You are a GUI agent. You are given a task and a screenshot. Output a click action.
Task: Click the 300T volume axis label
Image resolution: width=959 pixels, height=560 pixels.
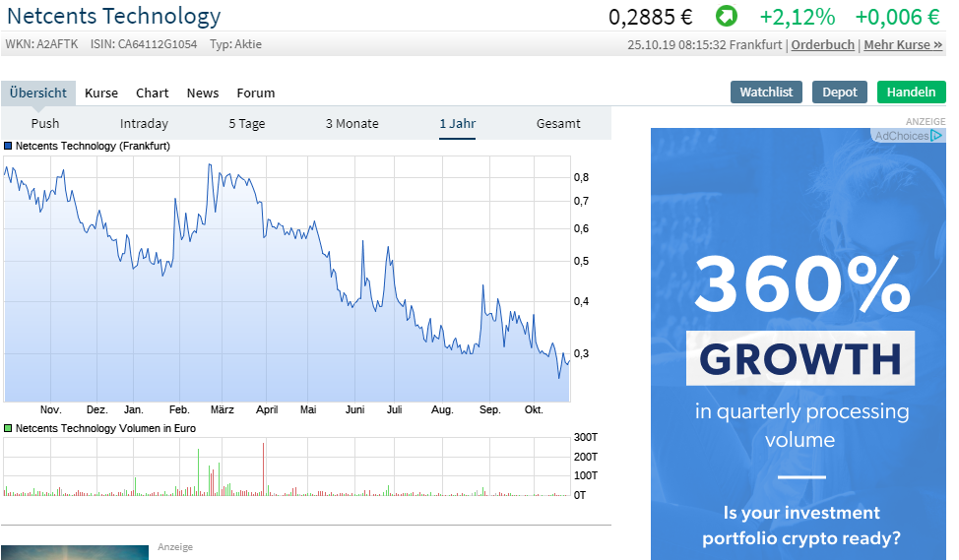[585, 437]
